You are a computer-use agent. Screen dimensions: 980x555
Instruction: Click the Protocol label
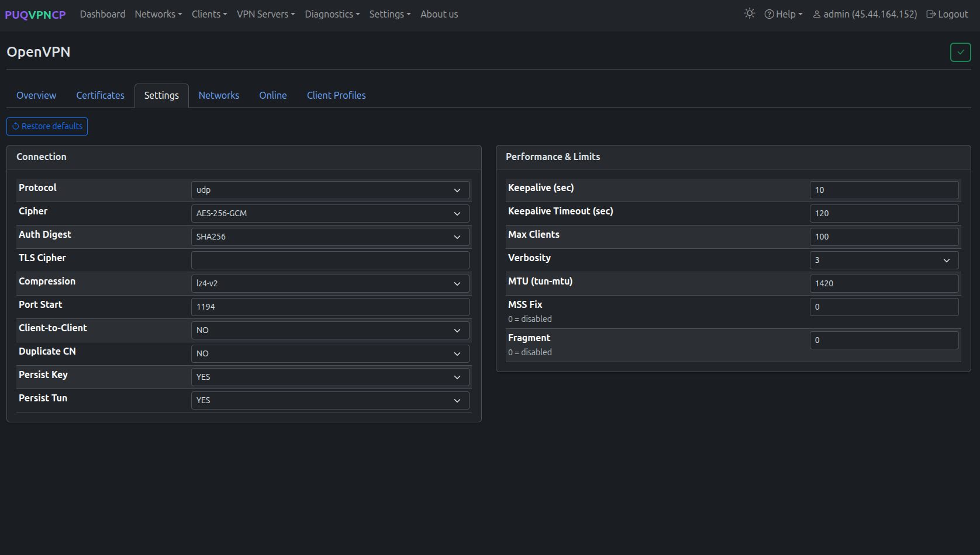[37, 188]
